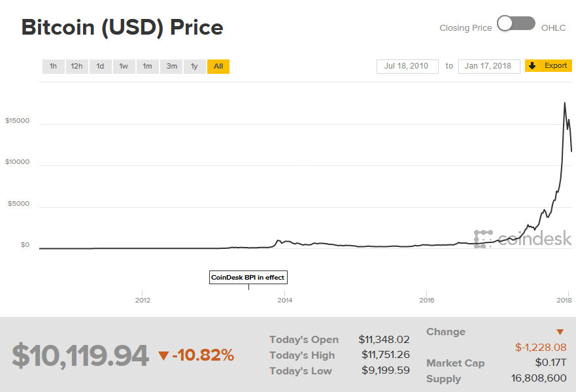576x392 pixels.
Task: Toggle the Closing Price / OHLC switch
Action: 516,24
